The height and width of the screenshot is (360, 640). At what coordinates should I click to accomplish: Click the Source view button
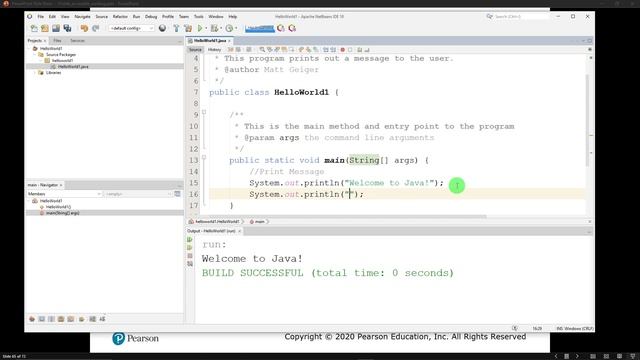[x=195, y=50]
